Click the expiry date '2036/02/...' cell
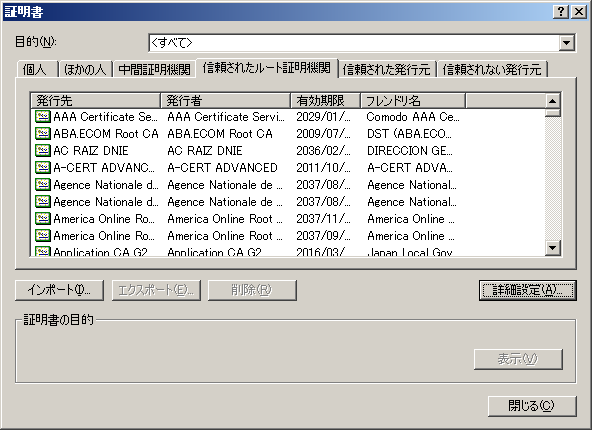 [323, 151]
